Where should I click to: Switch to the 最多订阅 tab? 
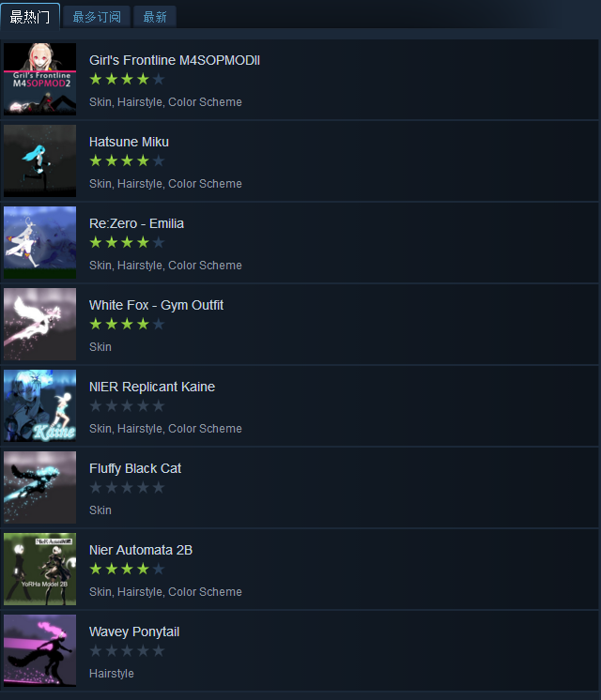[97, 17]
